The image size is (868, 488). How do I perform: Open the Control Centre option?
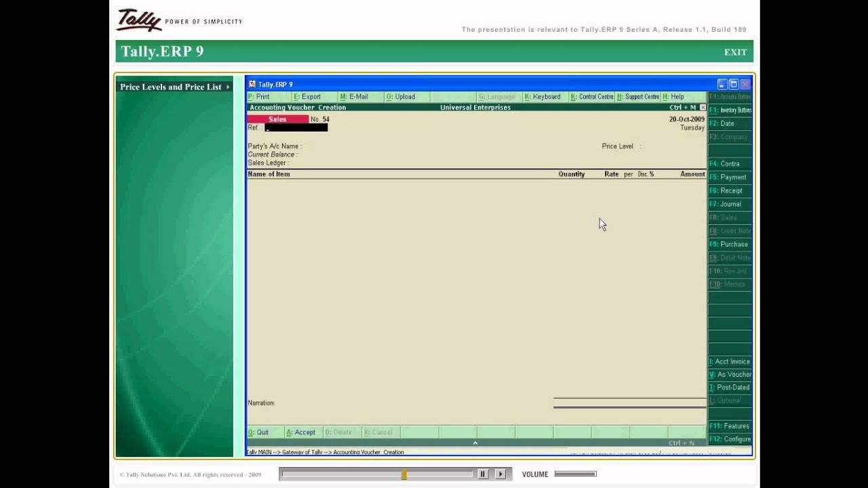click(592, 97)
